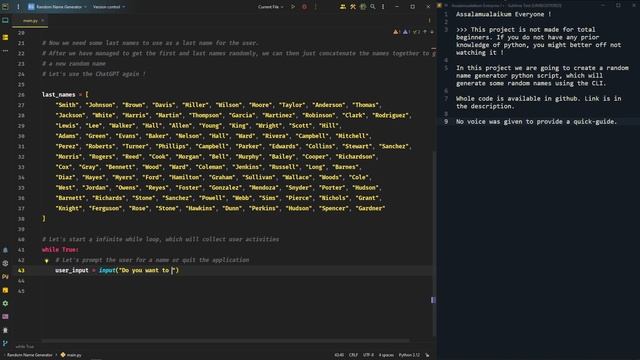Show more tool windows ellipsis
The height and width of the screenshot is (360, 640).
[5, 51]
